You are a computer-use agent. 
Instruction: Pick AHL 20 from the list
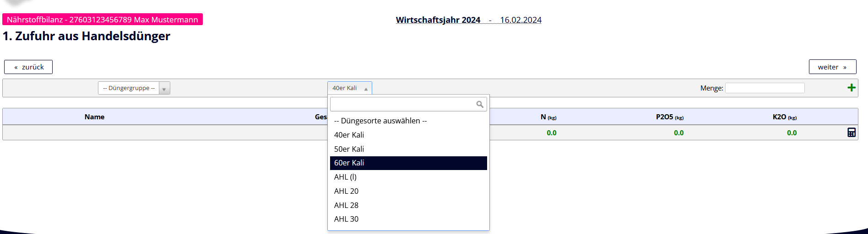pos(408,191)
